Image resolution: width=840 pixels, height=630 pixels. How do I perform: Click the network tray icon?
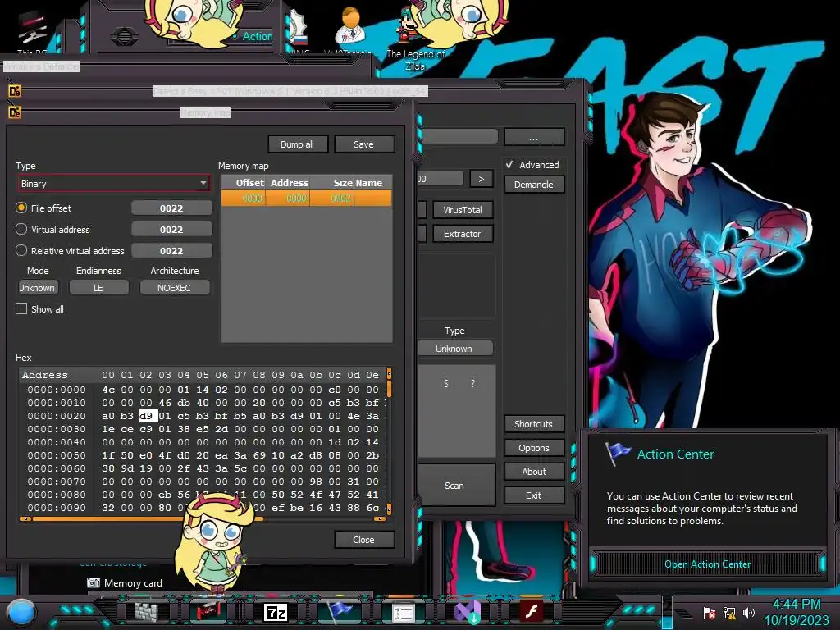point(729,613)
